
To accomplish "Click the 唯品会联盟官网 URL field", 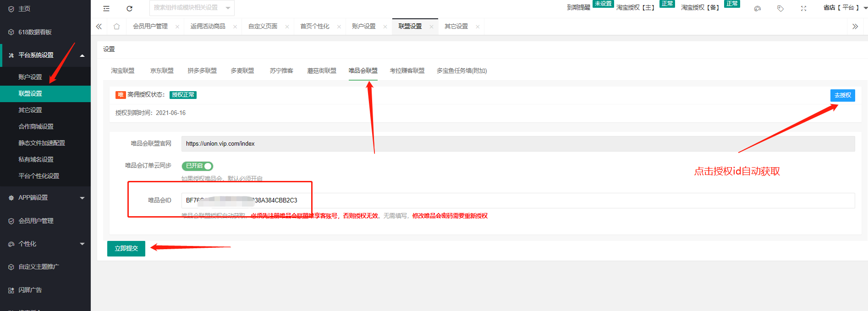I will pyautogui.click(x=518, y=144).
